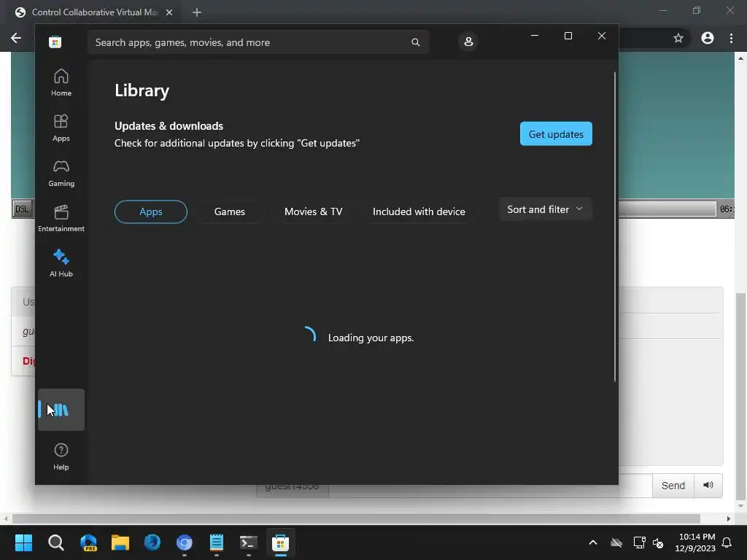Viewport: 747px width, 560px height.
Task: Open the Windows Start menu
Action: click(23, 542)
